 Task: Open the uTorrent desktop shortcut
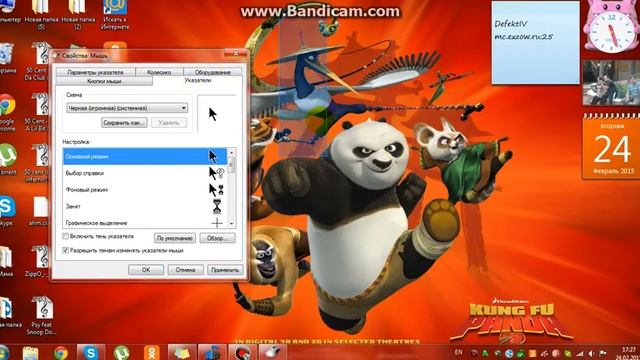(x=7, y=160)
